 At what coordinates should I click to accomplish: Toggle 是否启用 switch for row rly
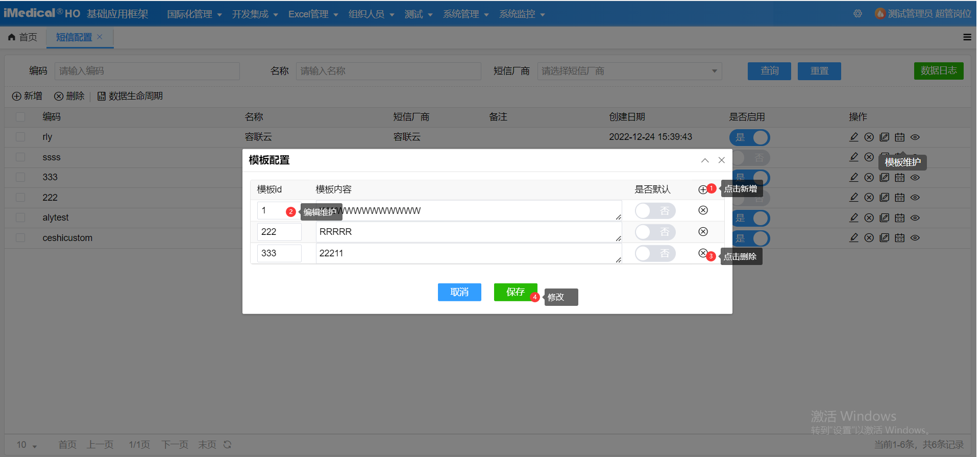[749, 137]
